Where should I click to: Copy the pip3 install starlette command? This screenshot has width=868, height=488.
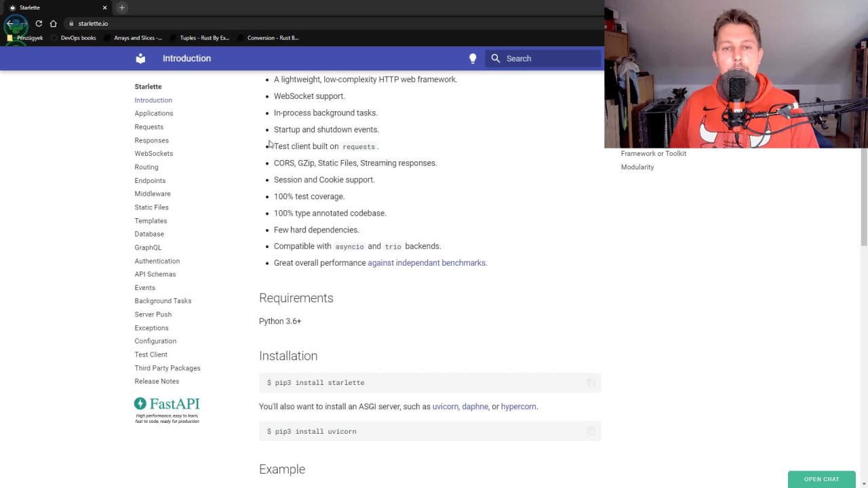(x=591, y=383)
